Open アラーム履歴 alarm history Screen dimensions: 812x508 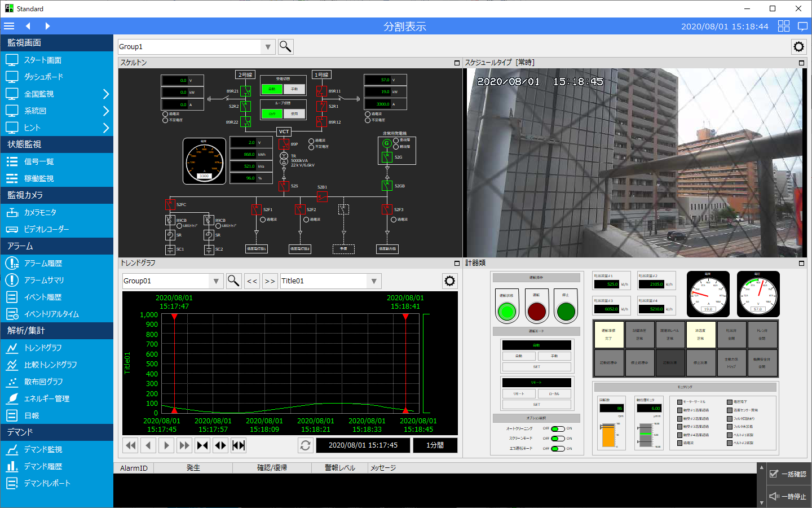tap(56, 263)
